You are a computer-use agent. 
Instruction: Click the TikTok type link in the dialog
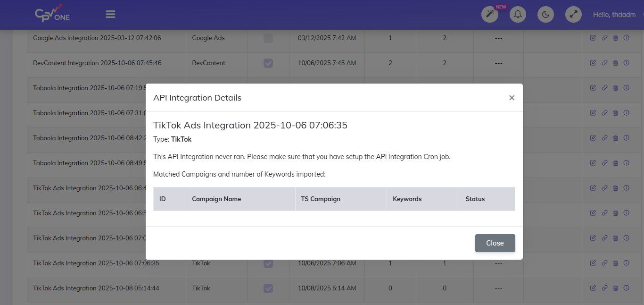tap(181, 139)
